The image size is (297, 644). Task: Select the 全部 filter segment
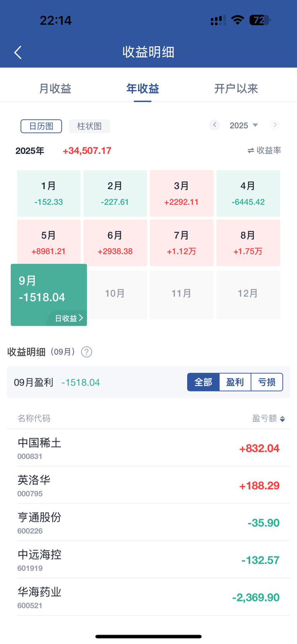click(x=203, y=382)
